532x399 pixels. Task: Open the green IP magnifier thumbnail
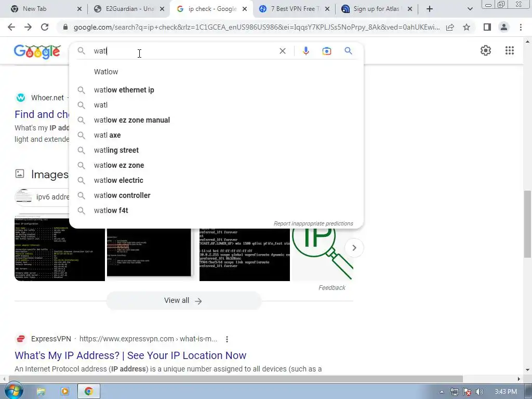pyautogui.click(x=323, y=255)
